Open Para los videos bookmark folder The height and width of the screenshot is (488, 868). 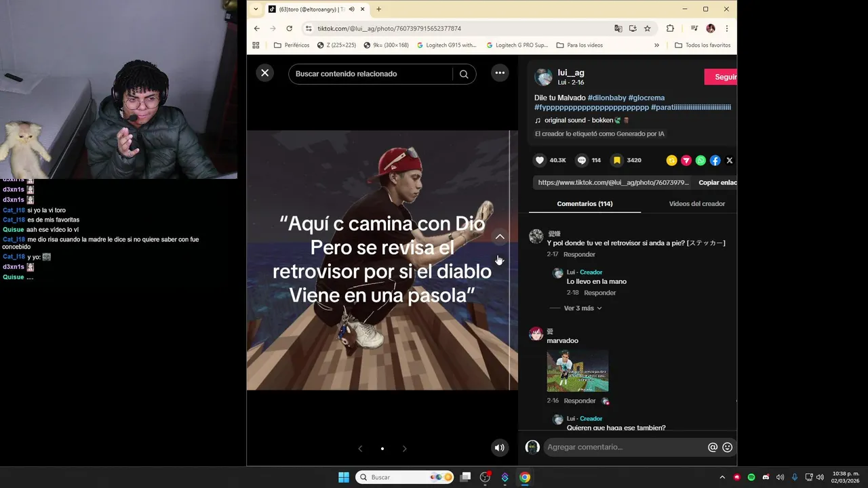tap(579, 45)
